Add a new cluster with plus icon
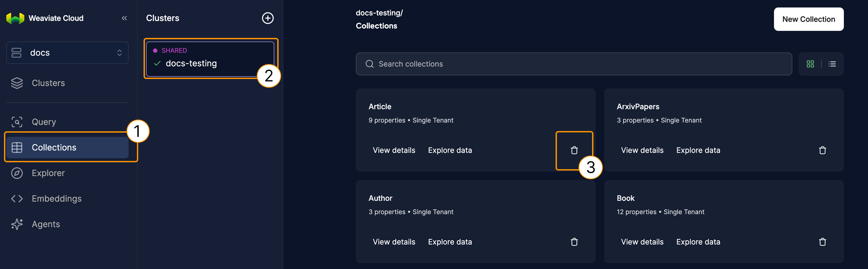Viewport: 868px width, 269px height. coord(268,18)
